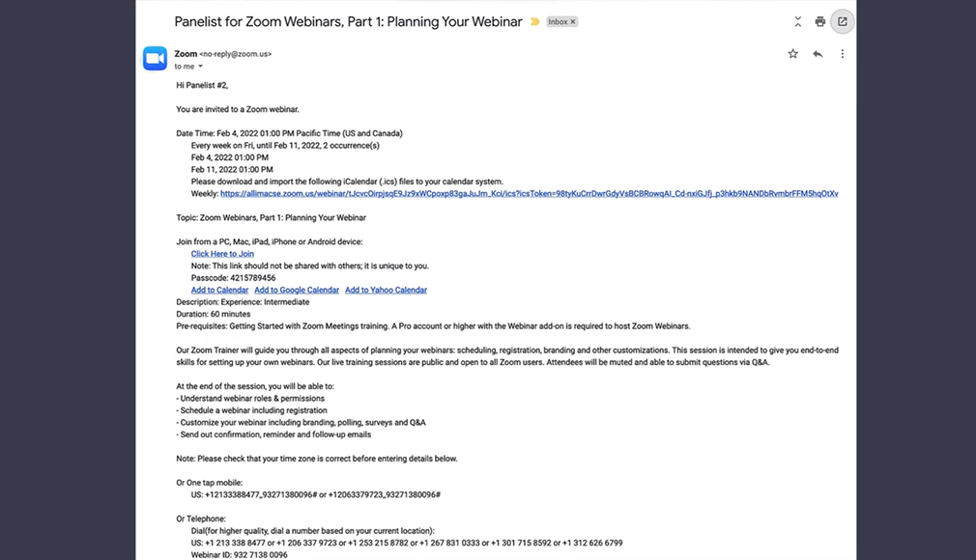Screen dimensions: 976x560
Task: Click "Add to Google Calendar"
Action: pos(297,289)
